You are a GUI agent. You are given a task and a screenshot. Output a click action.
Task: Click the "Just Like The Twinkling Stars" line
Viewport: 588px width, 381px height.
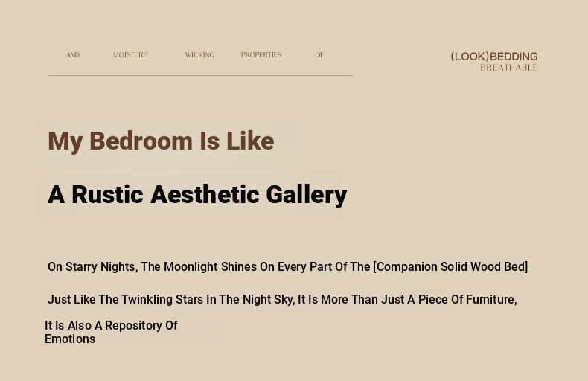[x=132, y=300]
